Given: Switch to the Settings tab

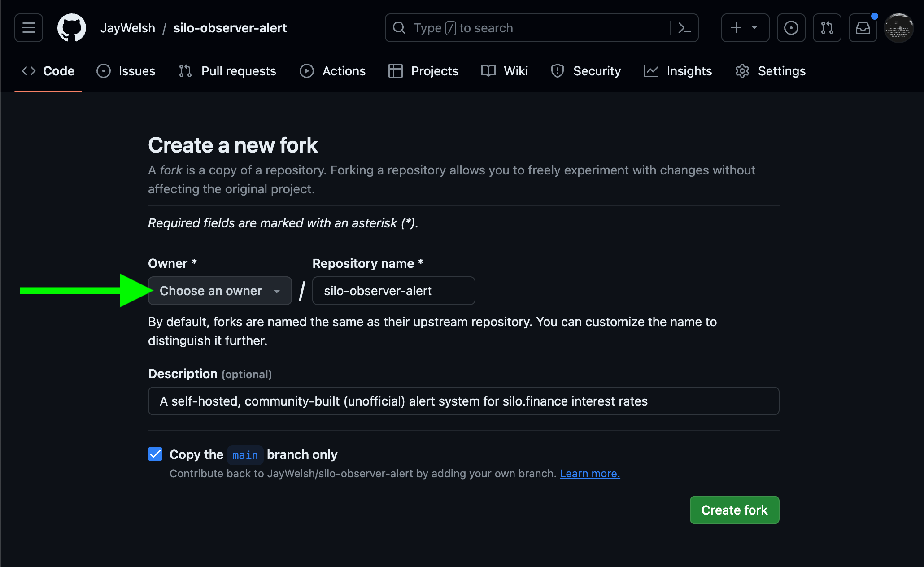Looking at the screenshot, I should pyautogui.click(x=771, y=71).
